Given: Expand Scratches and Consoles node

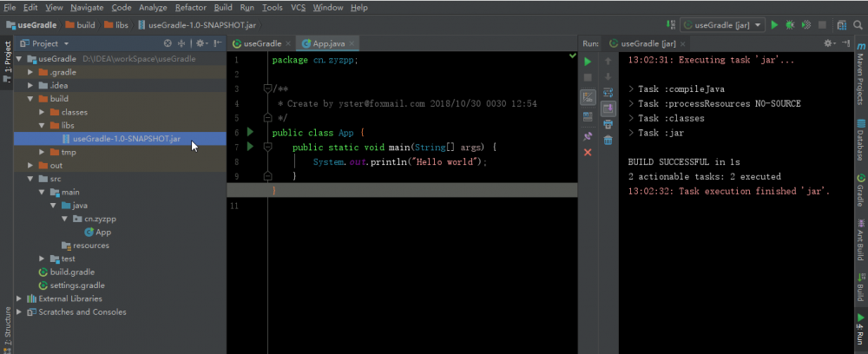Looking at the screenshot, I should point(19,312).
